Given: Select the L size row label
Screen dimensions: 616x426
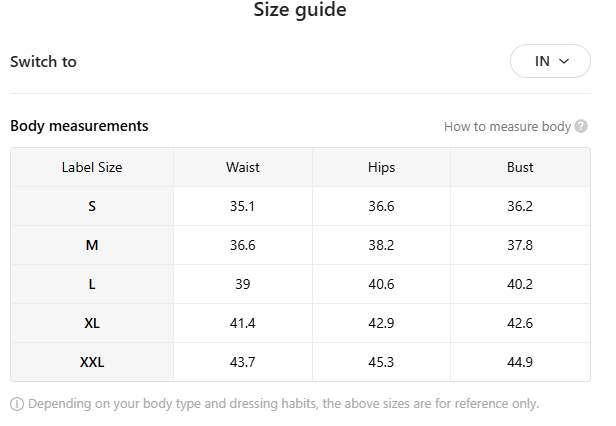Looking at the screenshot, I should (92, 284).
